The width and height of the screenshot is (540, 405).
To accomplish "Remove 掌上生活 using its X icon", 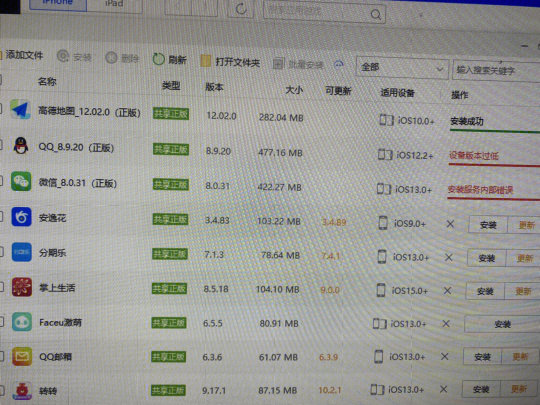I will click(447, 291).
